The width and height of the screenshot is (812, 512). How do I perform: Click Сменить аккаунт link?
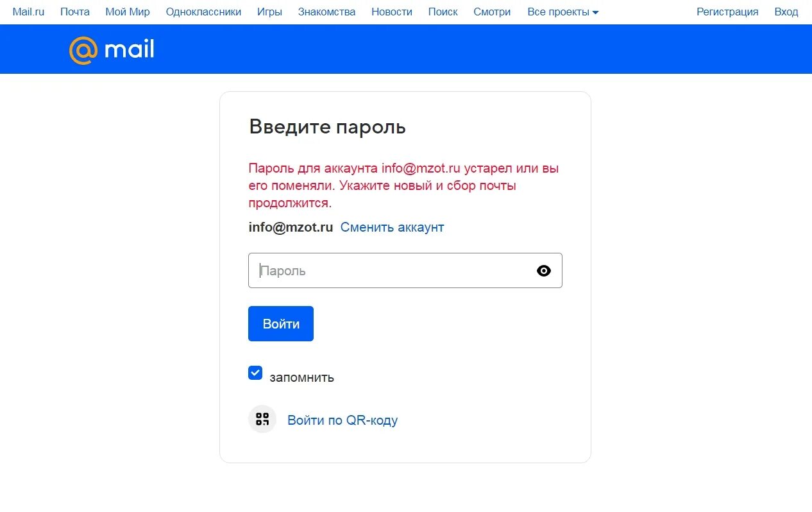(392, 227)
